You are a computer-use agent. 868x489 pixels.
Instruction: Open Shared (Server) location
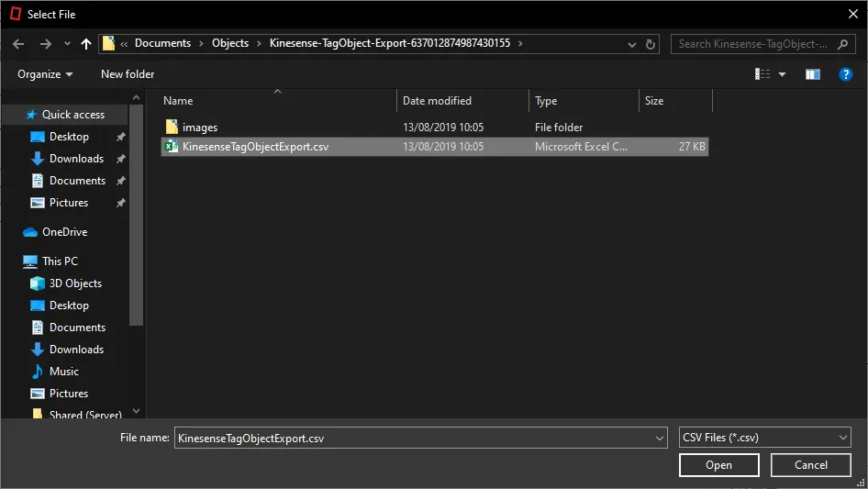click(x=85, y=415)
